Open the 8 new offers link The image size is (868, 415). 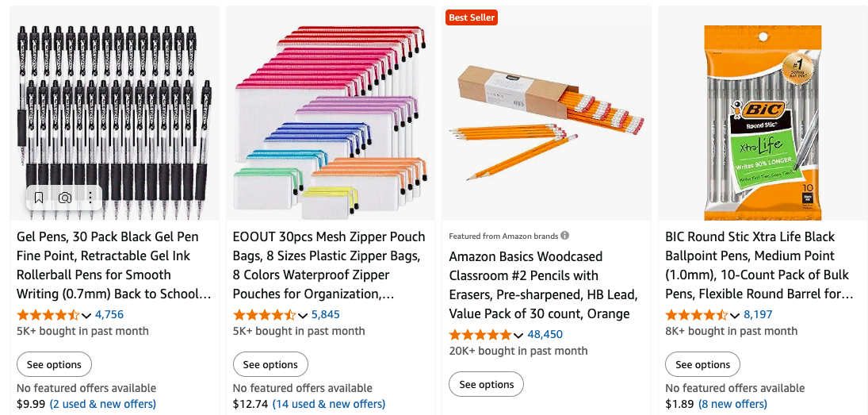727,404
